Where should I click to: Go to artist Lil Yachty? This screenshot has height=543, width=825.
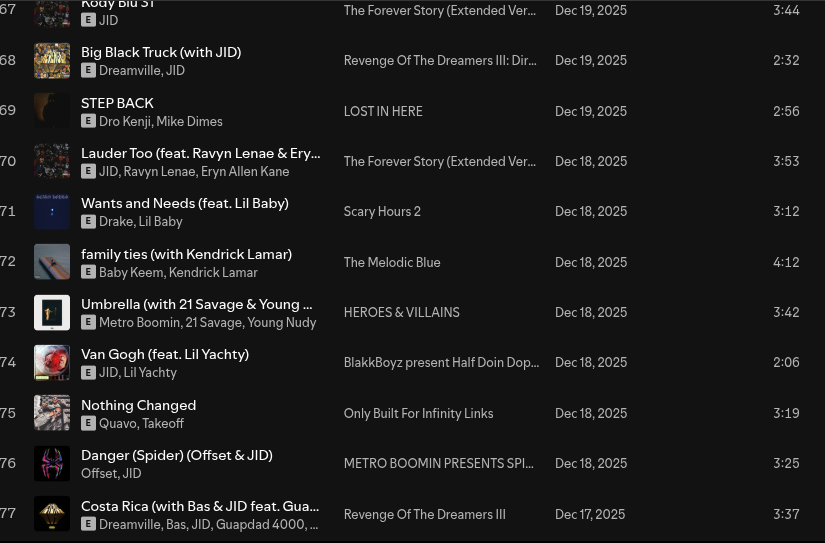tap(150, 373)
